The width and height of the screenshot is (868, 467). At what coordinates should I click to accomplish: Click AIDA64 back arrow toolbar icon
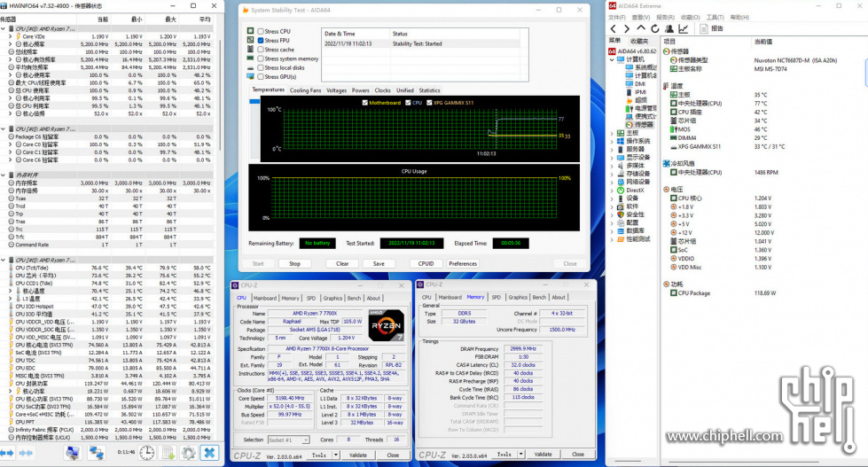(x=613, y=28)
